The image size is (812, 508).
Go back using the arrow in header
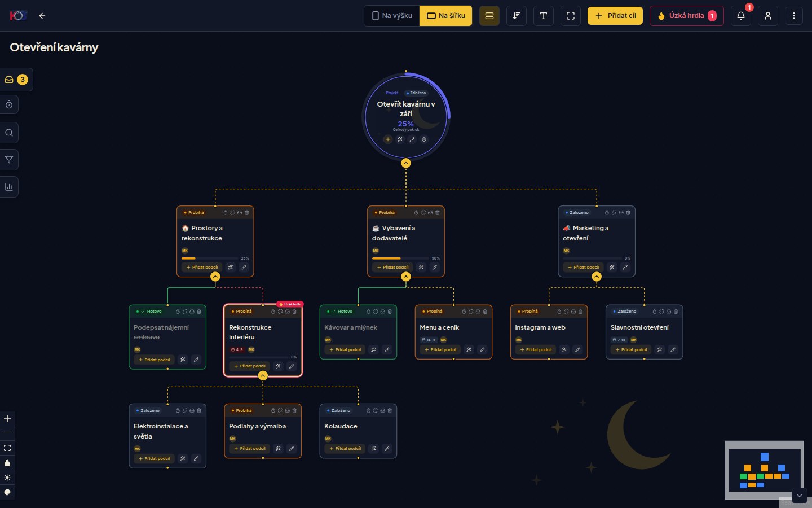pos(42,16)
